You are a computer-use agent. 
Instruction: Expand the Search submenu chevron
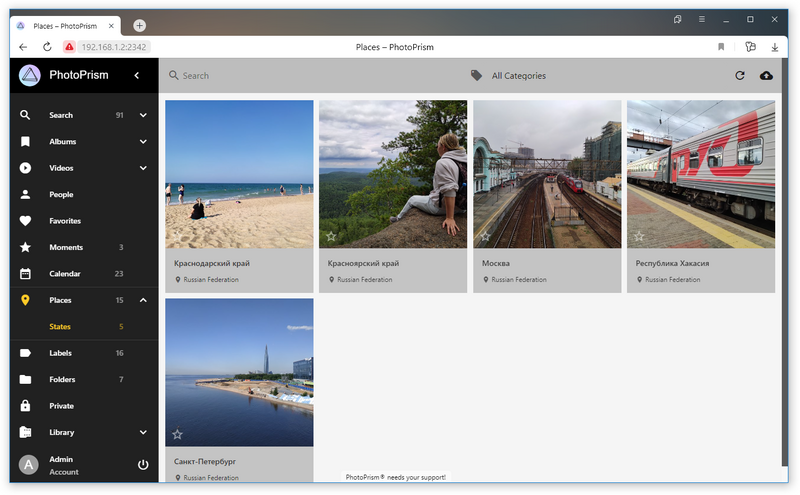tap(143, 115)
